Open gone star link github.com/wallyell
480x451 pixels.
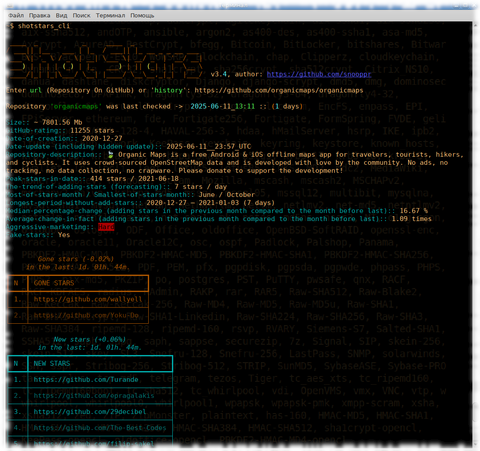[88, 299]
